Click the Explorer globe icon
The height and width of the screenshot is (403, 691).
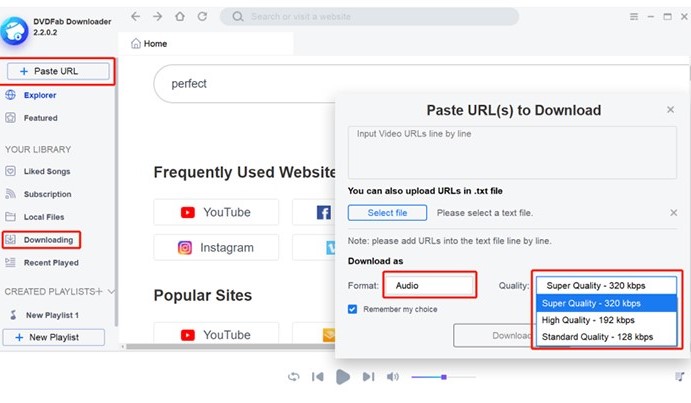point(11,95)
